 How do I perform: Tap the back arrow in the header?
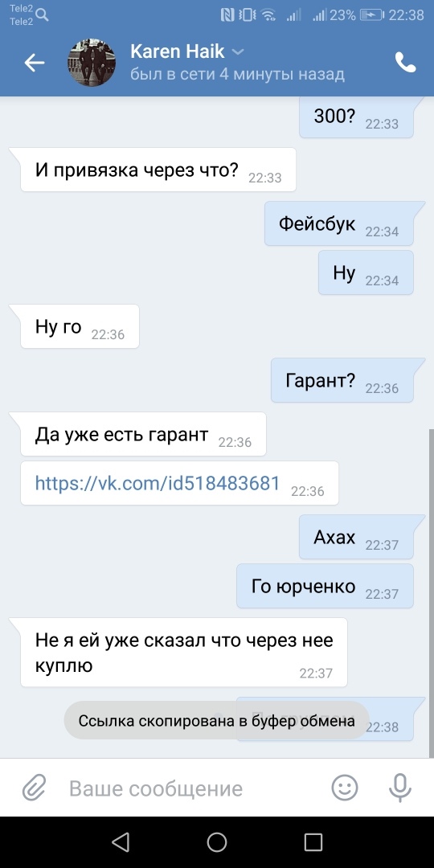[x=35, y=63]
